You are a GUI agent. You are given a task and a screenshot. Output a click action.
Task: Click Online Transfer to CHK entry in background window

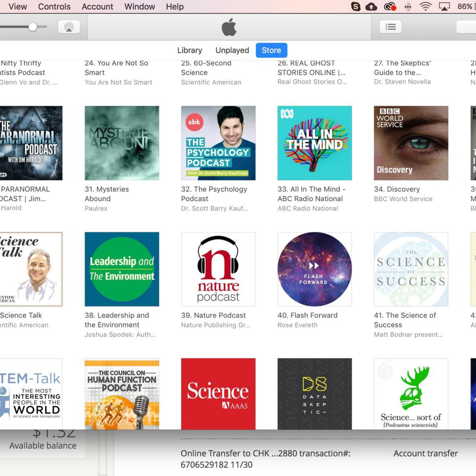pyautogui.click(x=265, y=459)
